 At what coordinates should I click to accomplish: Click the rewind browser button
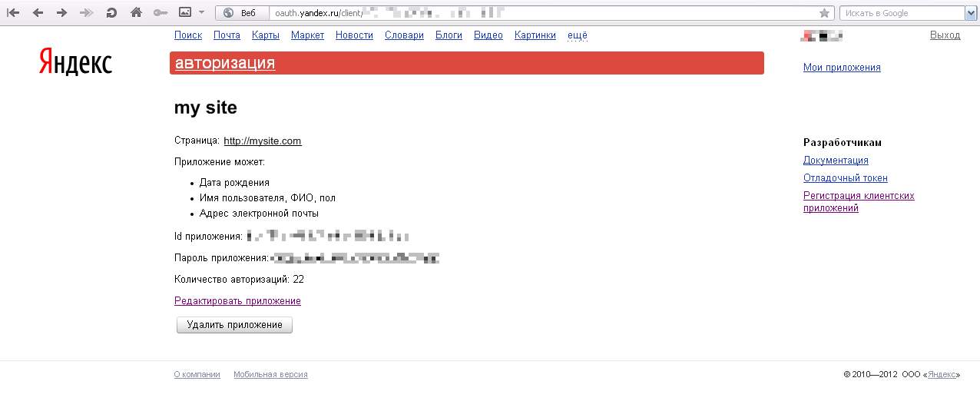click(13, 12)
